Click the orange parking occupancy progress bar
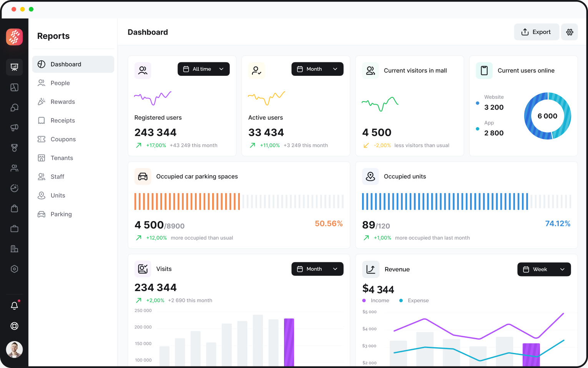Screen dimensions: 588x368 click(x=239, y=201)
